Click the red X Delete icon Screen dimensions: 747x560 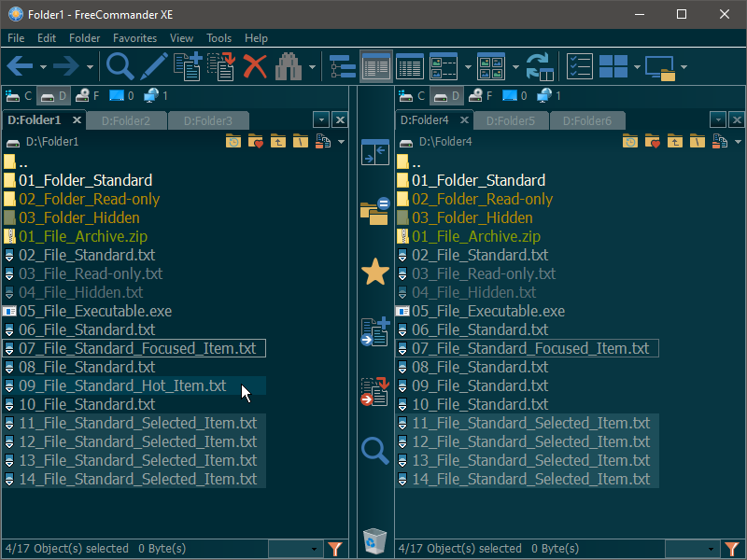pos(255,66)
